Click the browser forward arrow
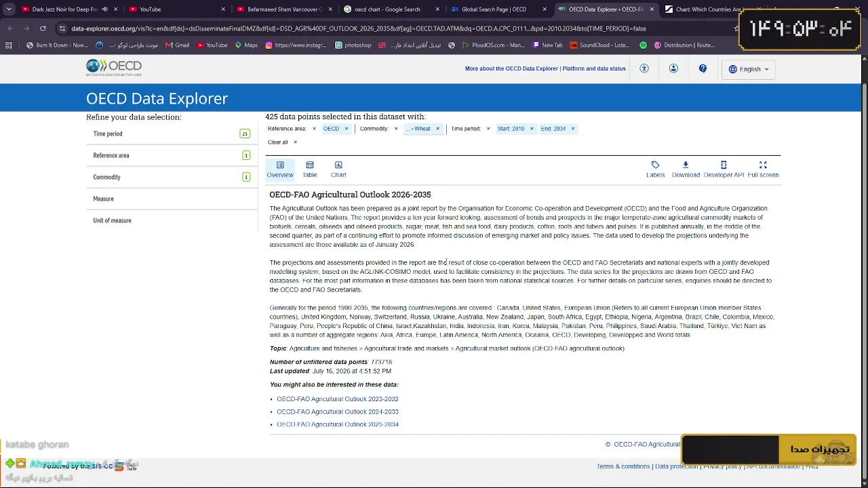The width and height of the screenshot is (868, 488). pos(26,28)
